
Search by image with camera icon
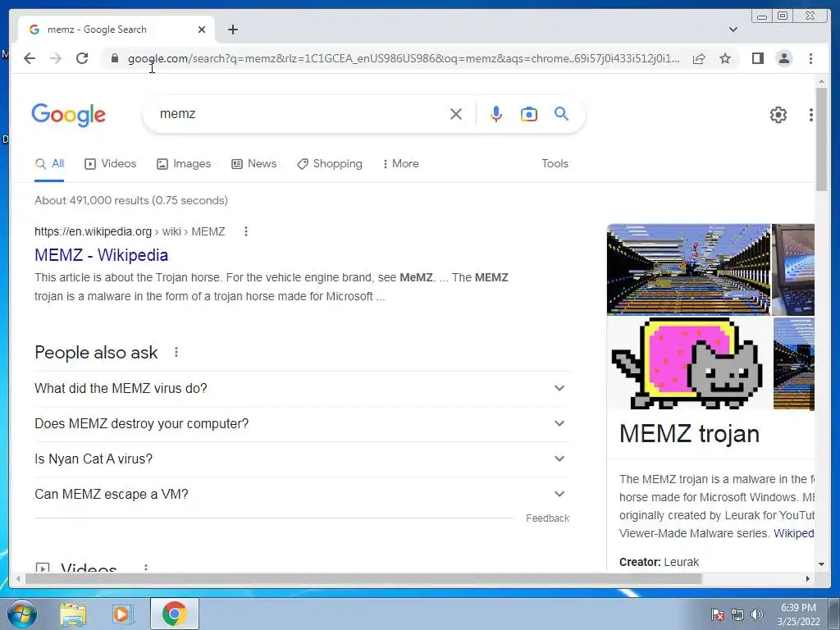529,114
